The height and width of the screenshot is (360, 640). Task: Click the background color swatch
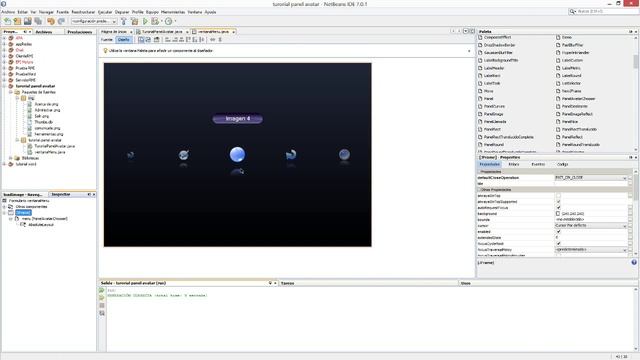558,213
